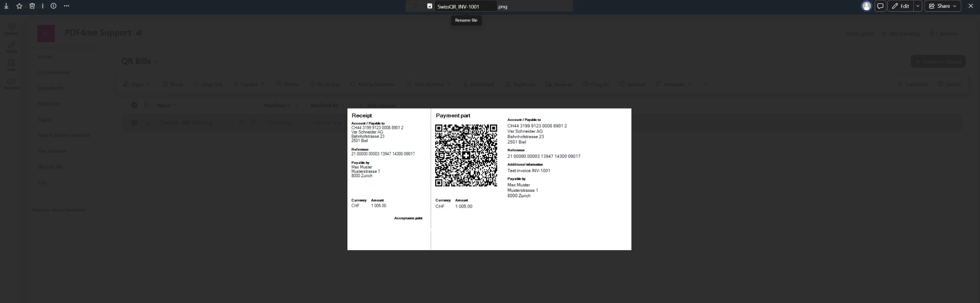Image resolution: width=980 pixels, height=303 pixels.
Task: Mark file as favorite with star icon
Action: [19, 6]
